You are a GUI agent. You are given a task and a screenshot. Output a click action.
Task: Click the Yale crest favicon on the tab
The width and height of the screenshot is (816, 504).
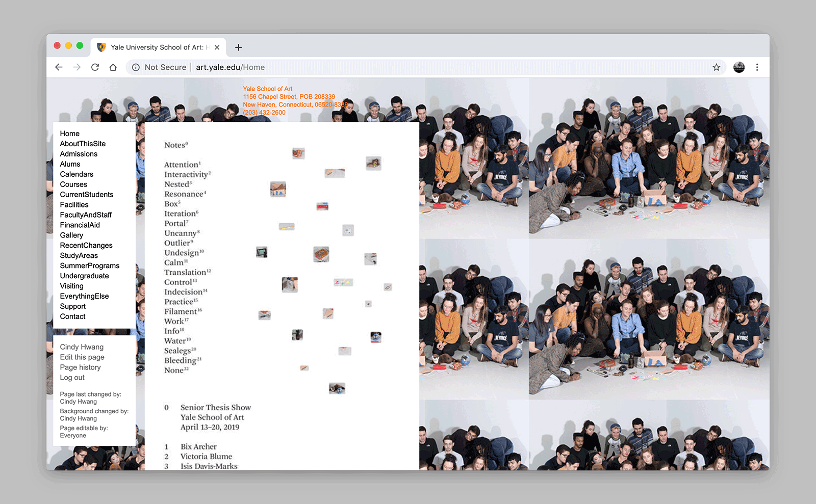pyautogui.click(x=101, y=47)
